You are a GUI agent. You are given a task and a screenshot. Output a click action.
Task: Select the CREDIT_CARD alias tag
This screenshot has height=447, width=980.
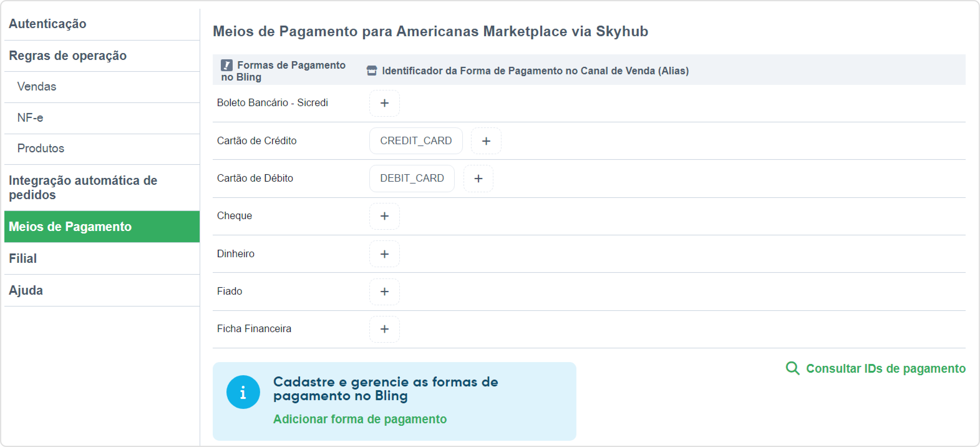(x=416, y=141)
